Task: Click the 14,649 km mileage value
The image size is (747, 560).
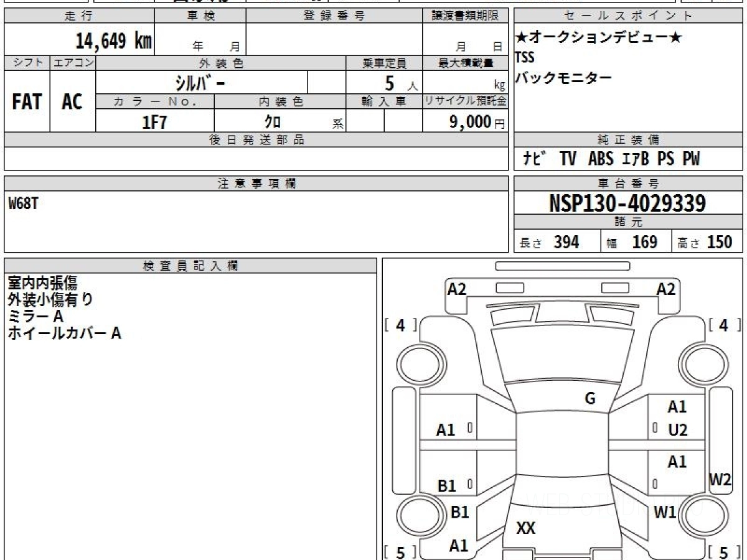Action: pyautogui.click(x=114, y=41)
